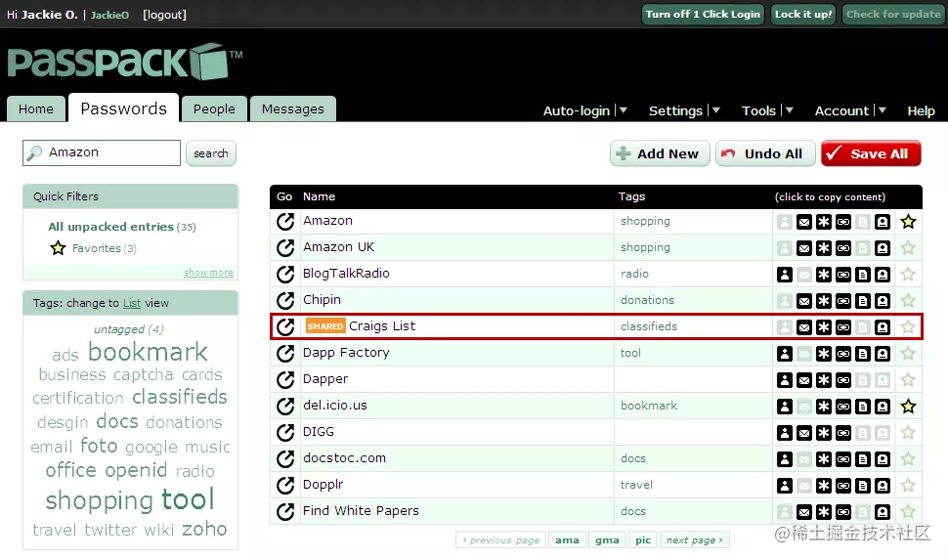
Task: Click the search button
Action: tap(211, 153)
